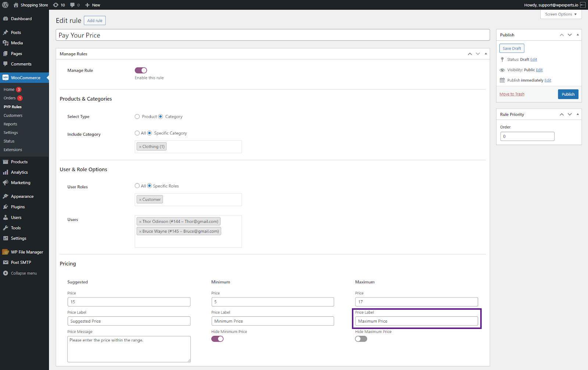This screenshot has height=370, width=588.
Task: Open the comments bubble icon in admin bar
Action: tap(72, 5)
